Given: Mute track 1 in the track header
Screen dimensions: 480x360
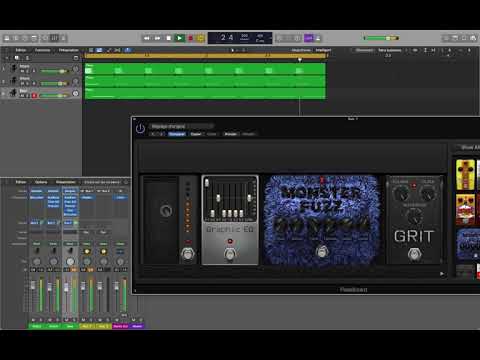Looking at the screenshot, I should 23,71.
